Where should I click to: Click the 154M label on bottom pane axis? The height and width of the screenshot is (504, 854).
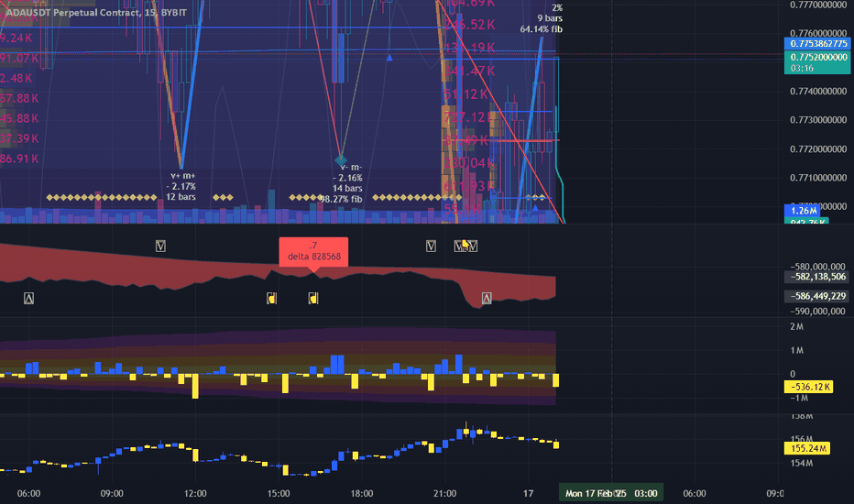[802, 463]
